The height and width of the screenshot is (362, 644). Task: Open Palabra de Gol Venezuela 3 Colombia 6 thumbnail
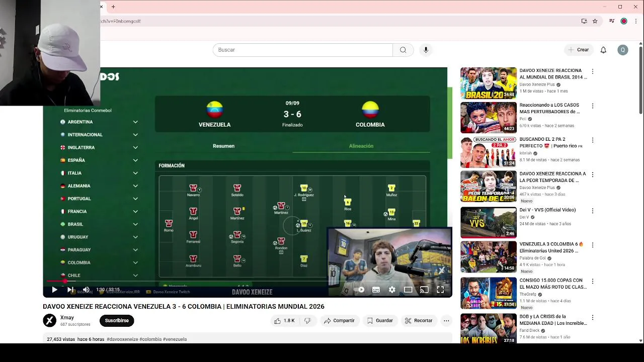[489, 256]
